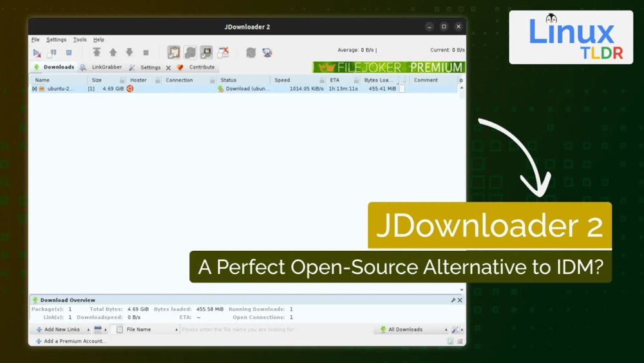Toggle the auto-reconnect toolbar button

(x=190, y=52)
